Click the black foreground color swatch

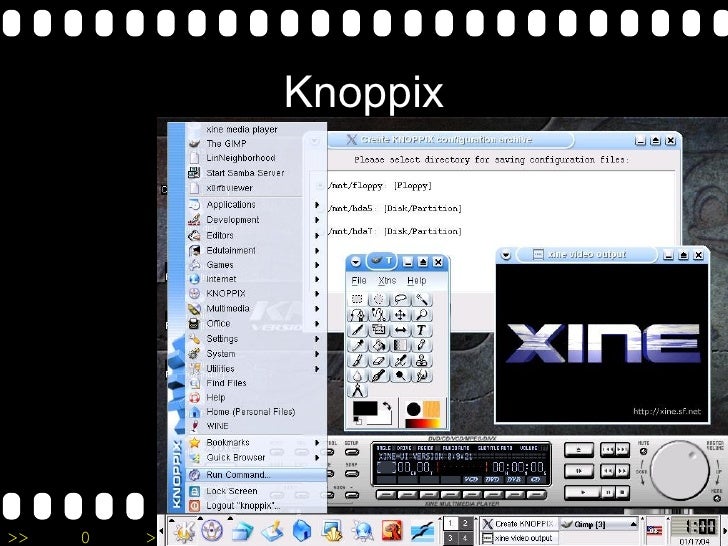coord(365,409)
